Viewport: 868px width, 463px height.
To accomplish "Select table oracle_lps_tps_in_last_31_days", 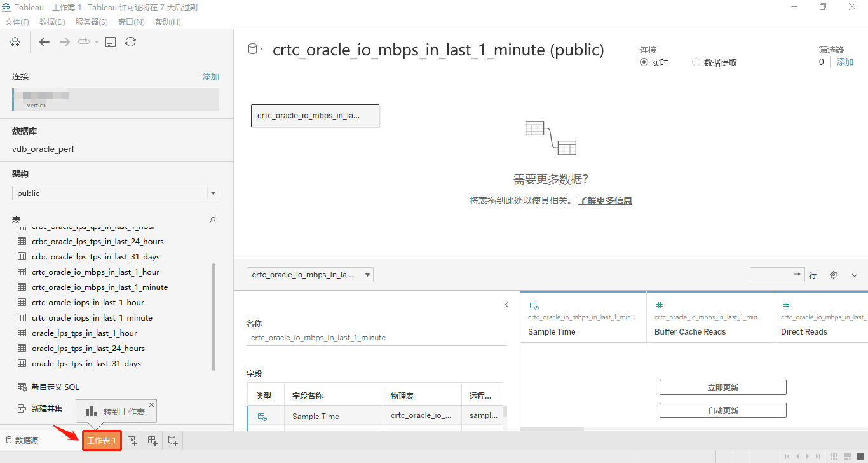I will tap(86, 364).
